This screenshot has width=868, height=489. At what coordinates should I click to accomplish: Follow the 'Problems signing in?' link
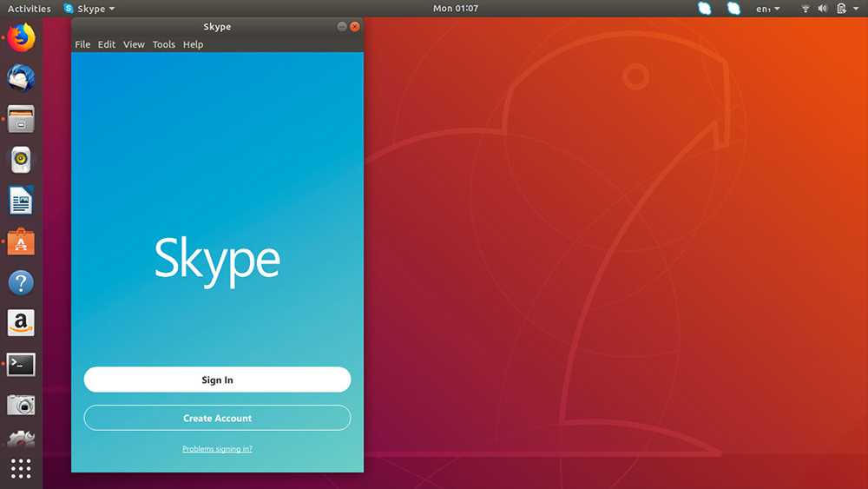[x=217, y=449]
